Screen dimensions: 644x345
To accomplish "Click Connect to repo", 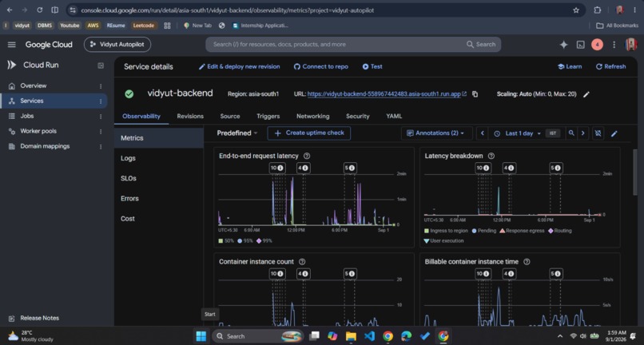I will point(320,66).
